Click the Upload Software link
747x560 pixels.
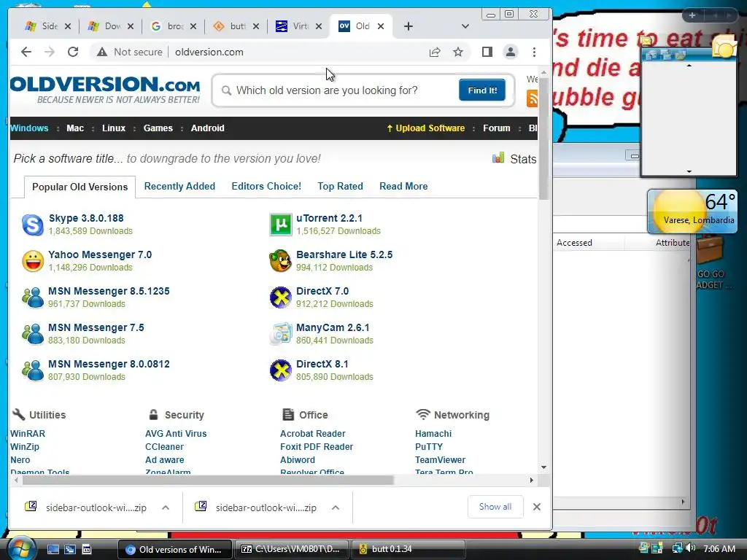[x=425, y=128]
